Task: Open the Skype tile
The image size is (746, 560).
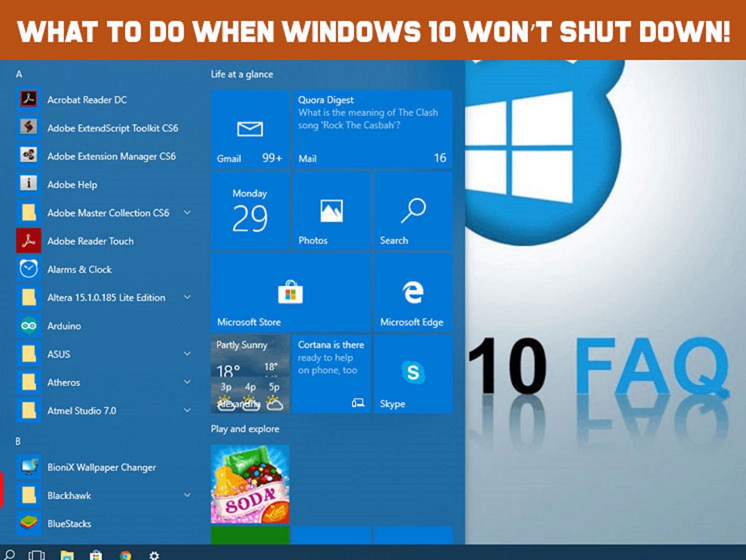Action: tap(412, 373)
